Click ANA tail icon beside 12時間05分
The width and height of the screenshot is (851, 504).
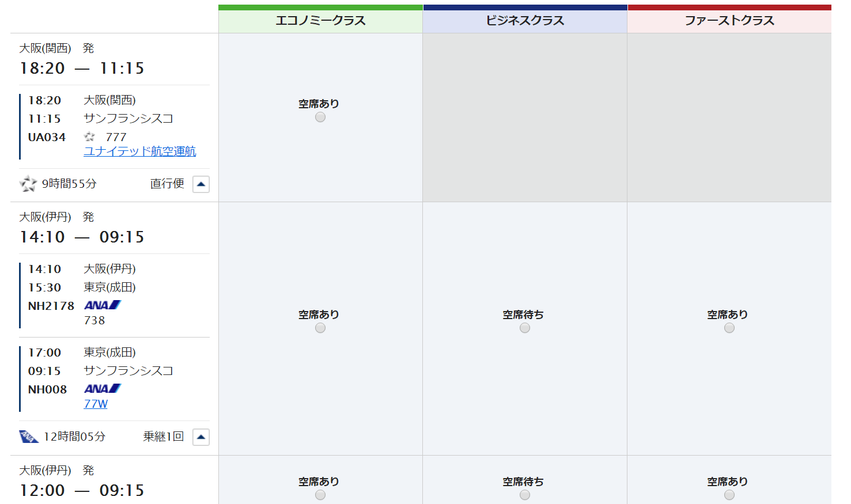28,437
